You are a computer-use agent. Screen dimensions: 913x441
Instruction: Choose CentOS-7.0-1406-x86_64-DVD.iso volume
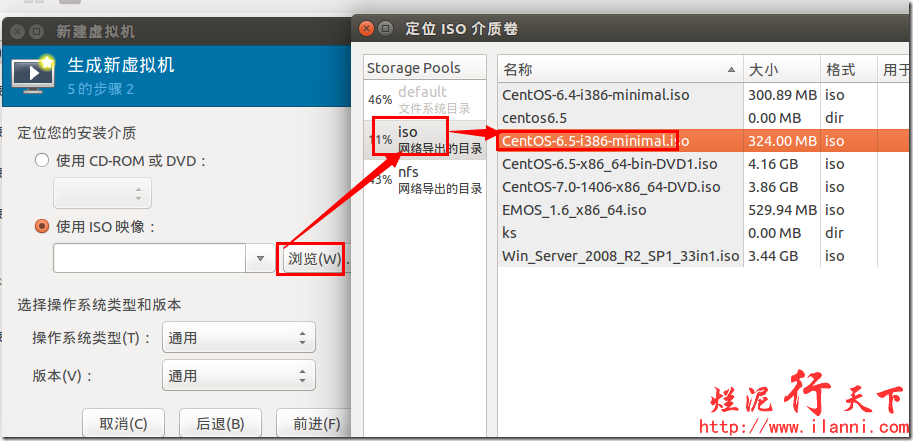coord(610,187)
